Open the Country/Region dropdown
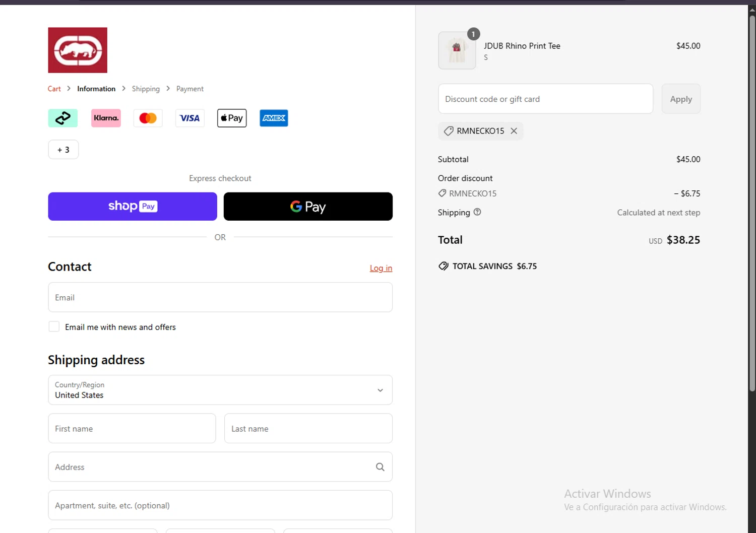The image size is (756, 533). tap(220, 390)
